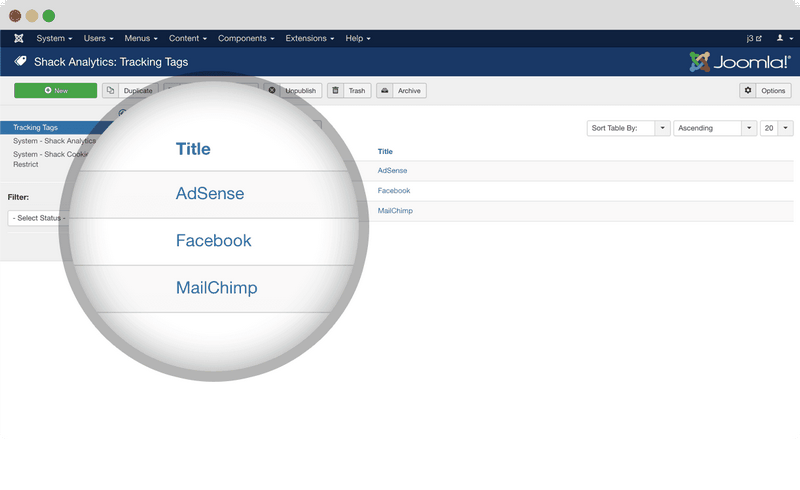Open Options with the gear button

click(x=765, y=91)
